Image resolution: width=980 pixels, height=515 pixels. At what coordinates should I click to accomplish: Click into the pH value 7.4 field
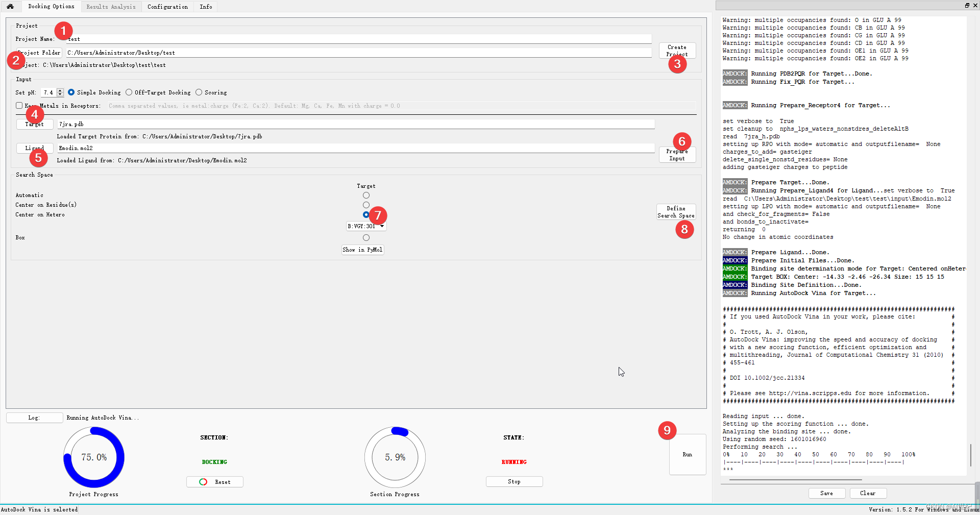[x=49, y=92]
